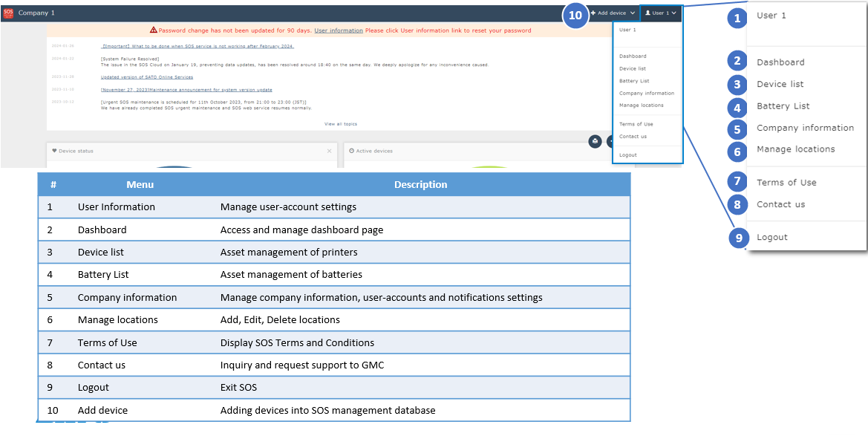Click the person icon beside User 1
Image resolution: width=868 pixels, height=436 pixels.
648,13
